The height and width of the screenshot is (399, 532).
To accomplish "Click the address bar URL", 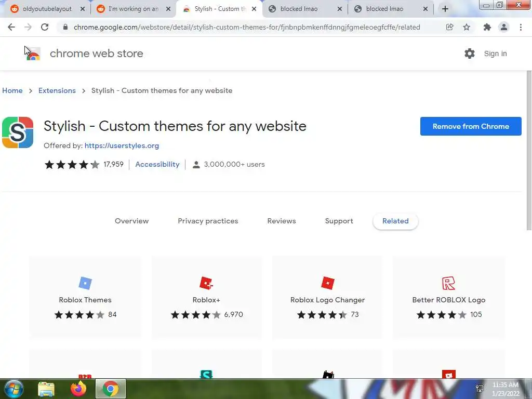I will tap(247, 27).
